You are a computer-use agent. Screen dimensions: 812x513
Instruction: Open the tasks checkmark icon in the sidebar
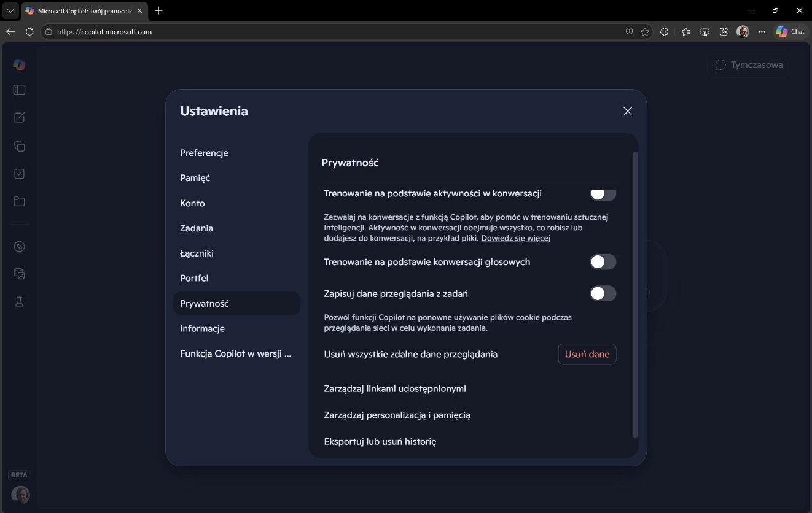(x=19, y=174)
